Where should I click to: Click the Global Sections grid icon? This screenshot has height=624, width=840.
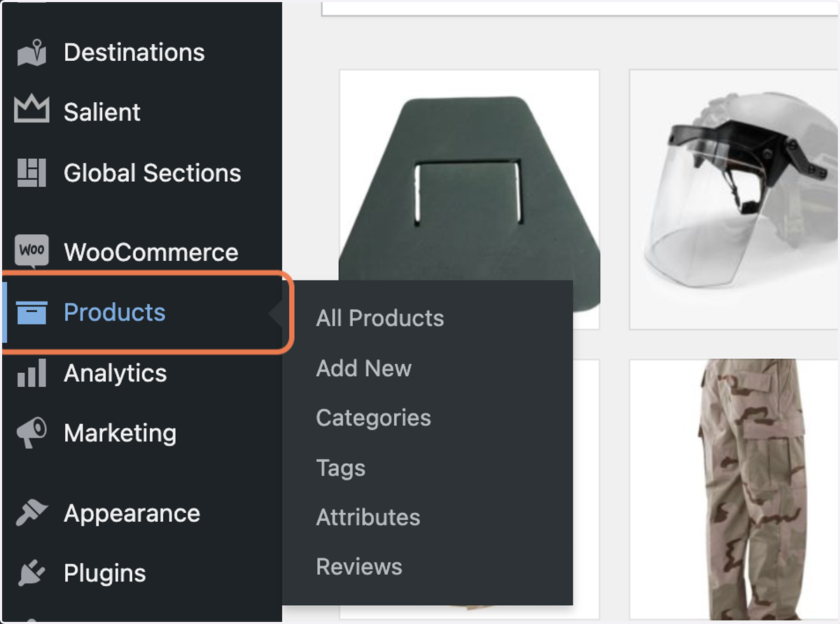31,173
